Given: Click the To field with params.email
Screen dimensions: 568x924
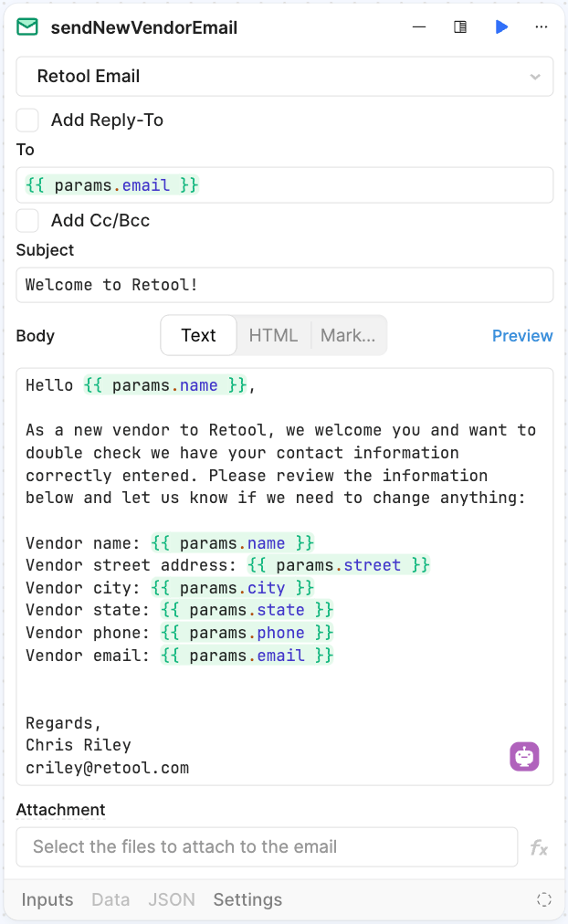Looking at the screenshot, I should (x=285, y=185).
